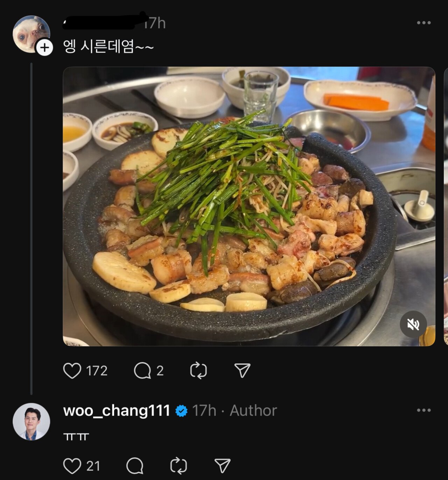Repost woo_chang111's reply

click(178, 466)
